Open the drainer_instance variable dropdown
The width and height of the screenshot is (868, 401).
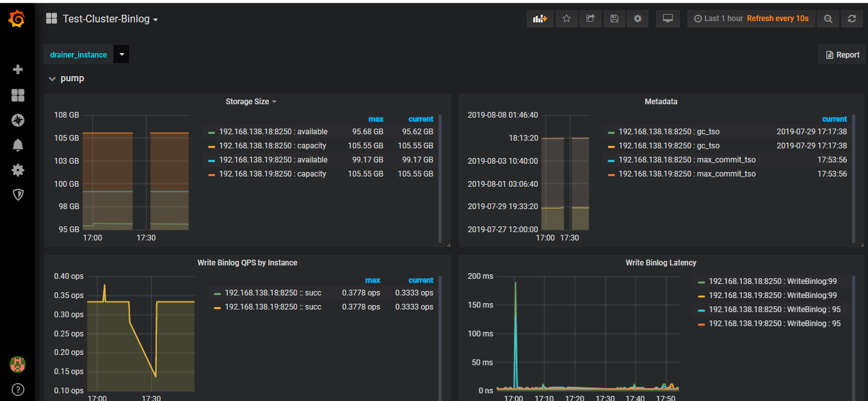click(122, 54)
